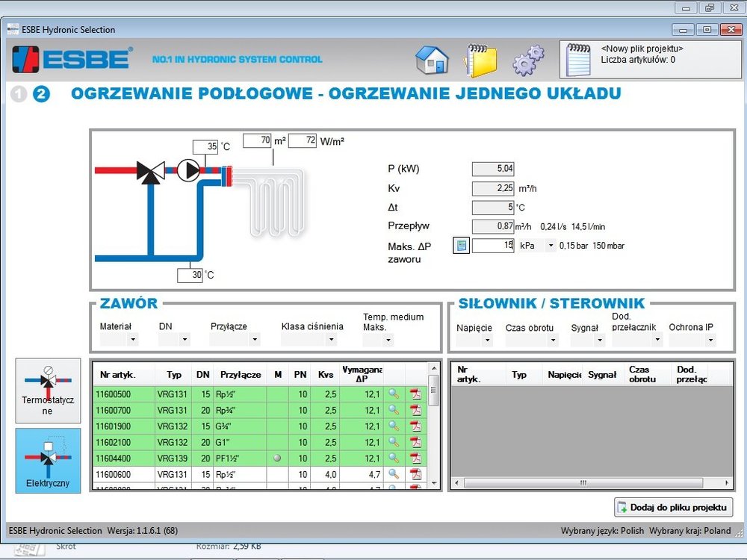This screenshot has width=747, height=560.
Task: Click Dodaj do pliku projektu button
Action: (x=673, y=508)
